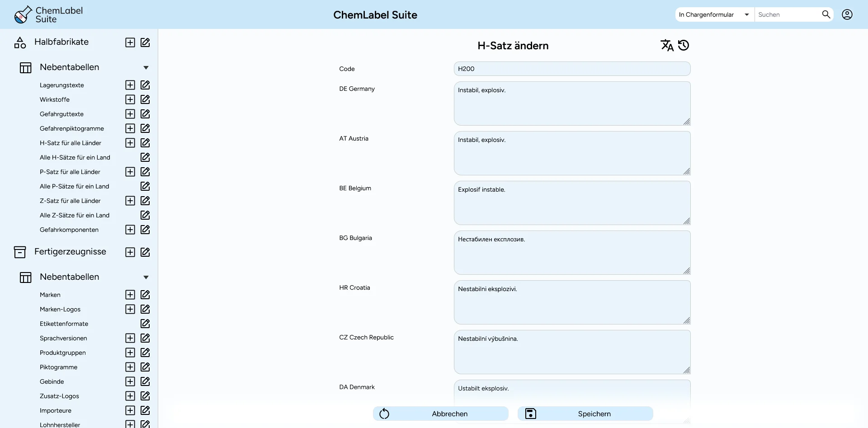868x428 pixels.
Task: Edit Gefahrkomponenten entries
Action: point(145,230)
